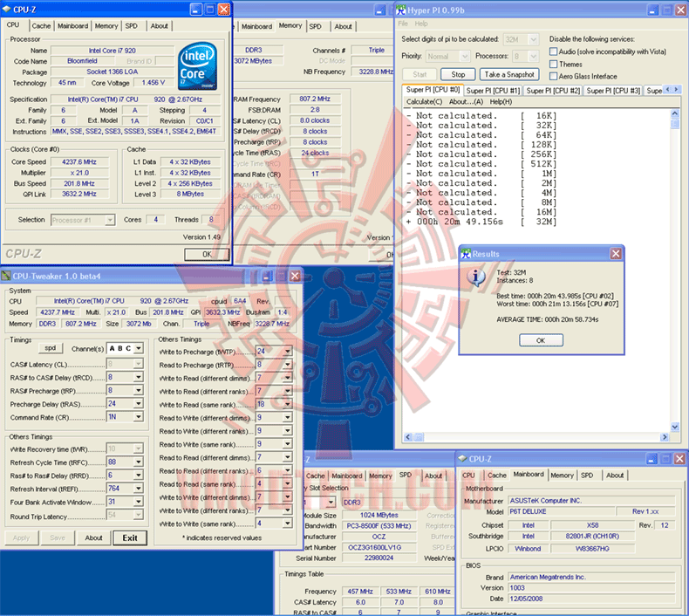Open the File menu in Hyper PI
This screenshot has width=689, height=616.
point(403,24)
